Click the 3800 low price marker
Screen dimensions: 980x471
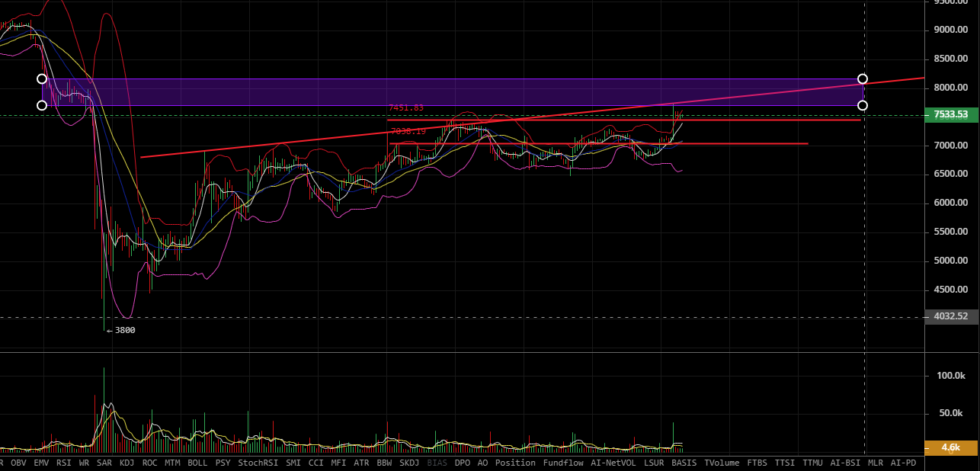120,330
